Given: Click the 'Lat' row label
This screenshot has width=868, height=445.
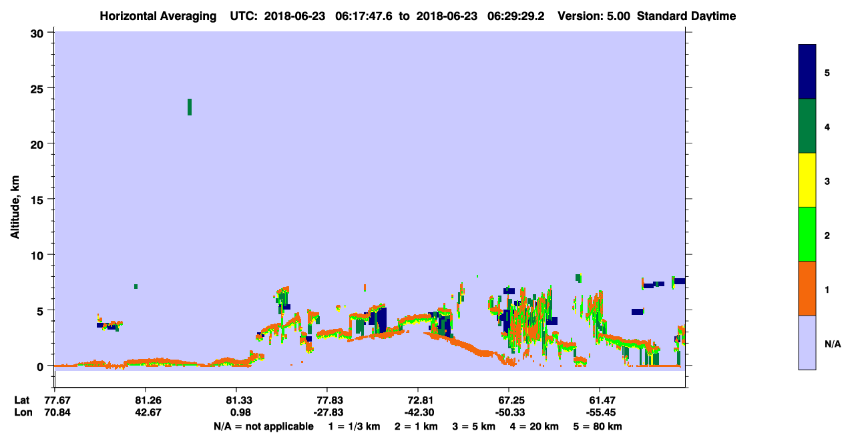Looking at the screenshot, I should click(x=21, y=400).
